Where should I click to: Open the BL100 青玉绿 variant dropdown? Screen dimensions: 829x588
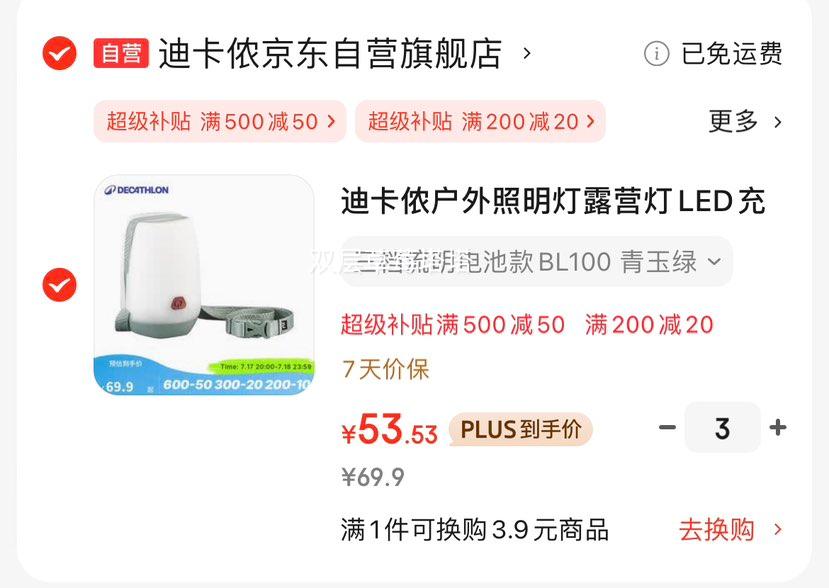click(537, 261)
